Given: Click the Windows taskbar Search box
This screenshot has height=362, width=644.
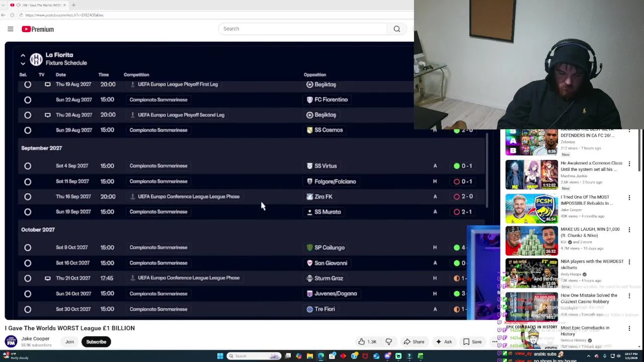Looking at the screenshot, I should (x=254, y=356).
